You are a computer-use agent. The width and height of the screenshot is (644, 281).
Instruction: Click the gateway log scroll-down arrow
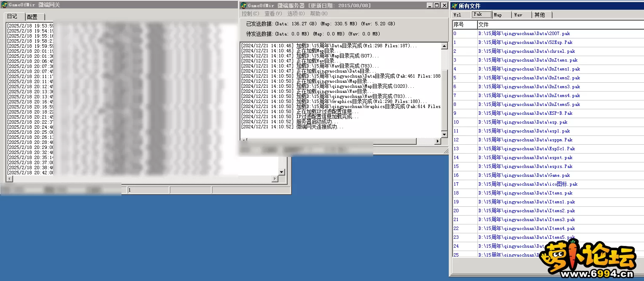coord(282,173)
